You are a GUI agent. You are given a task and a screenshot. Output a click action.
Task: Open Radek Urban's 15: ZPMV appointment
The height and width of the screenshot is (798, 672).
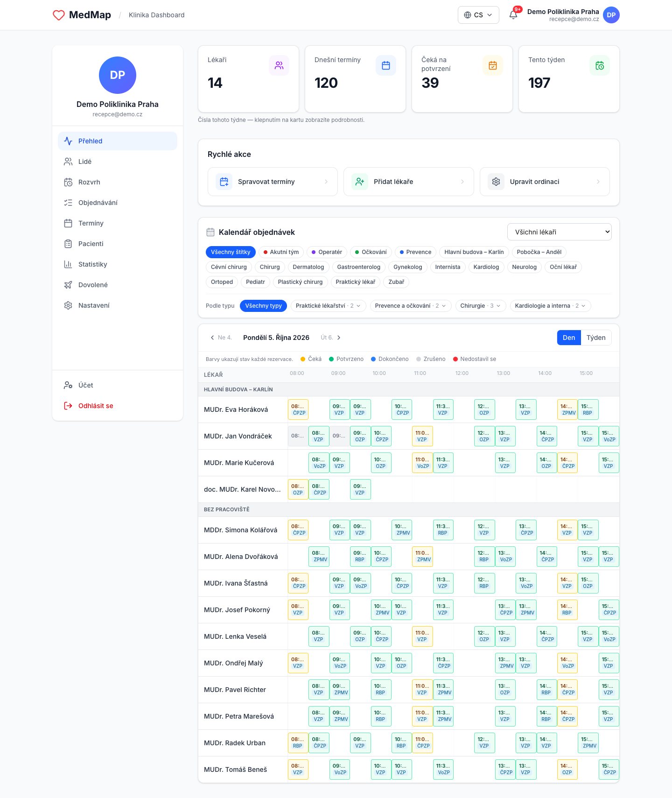click(588, 742)
